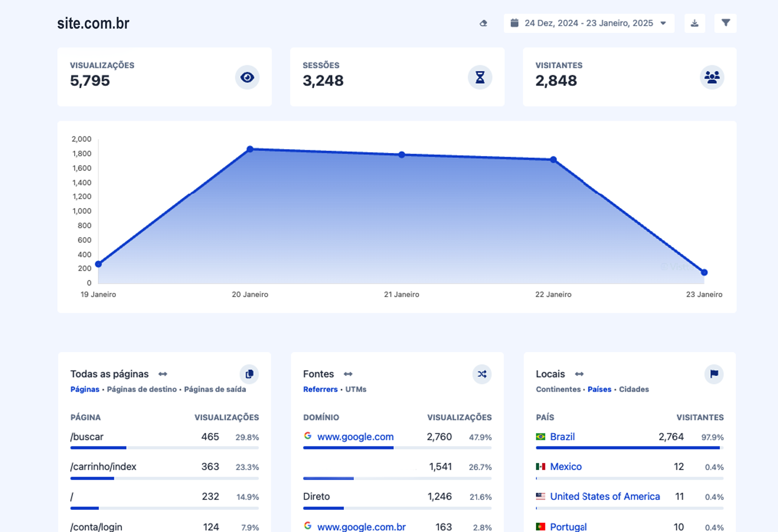Click the PAÍS column header

pyautogui.click(x=545, y=417)
